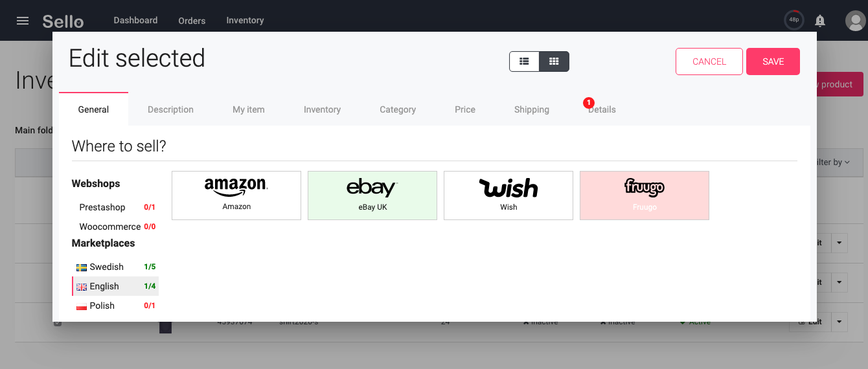Click the Webshops heading
Screen dimensions: 868x369
pos(96,184)
